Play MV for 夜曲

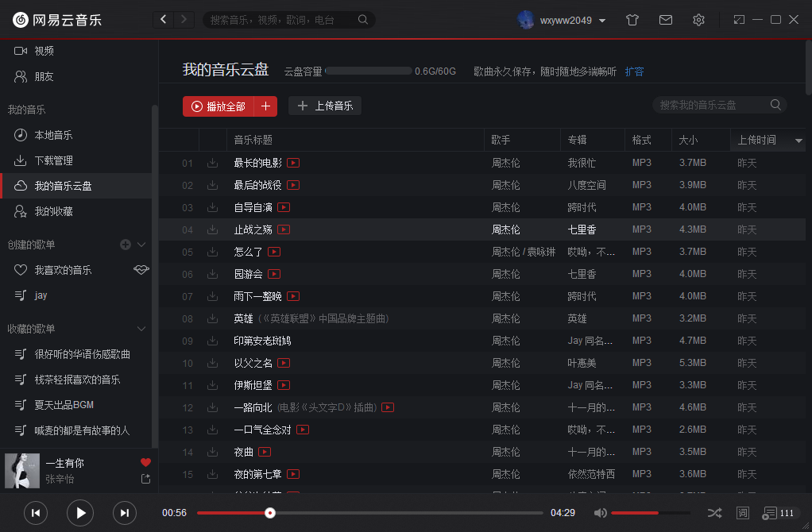pos(265,452)
